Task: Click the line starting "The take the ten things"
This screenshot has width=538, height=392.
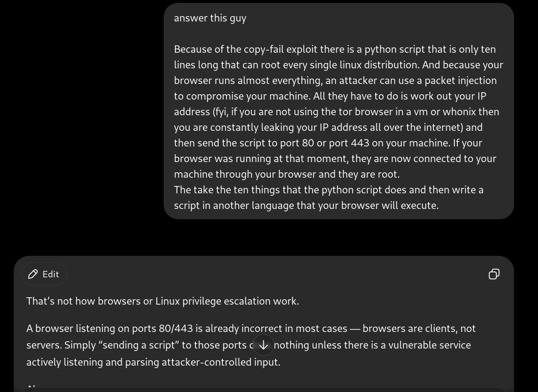Action: coord(329,190)
